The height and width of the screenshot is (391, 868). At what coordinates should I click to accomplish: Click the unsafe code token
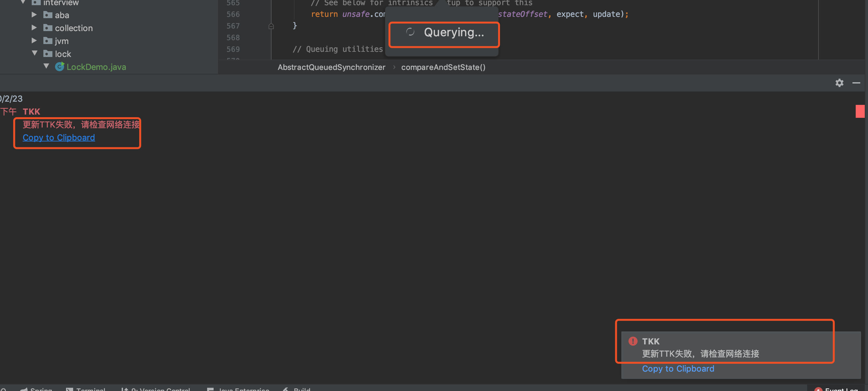point(356,14)
